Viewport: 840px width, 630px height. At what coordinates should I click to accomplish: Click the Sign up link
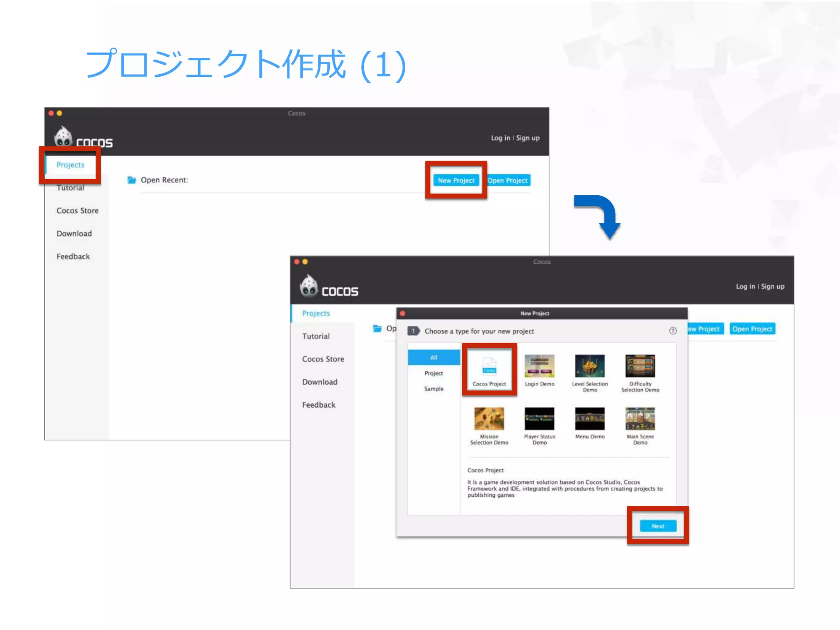point(773,286)
